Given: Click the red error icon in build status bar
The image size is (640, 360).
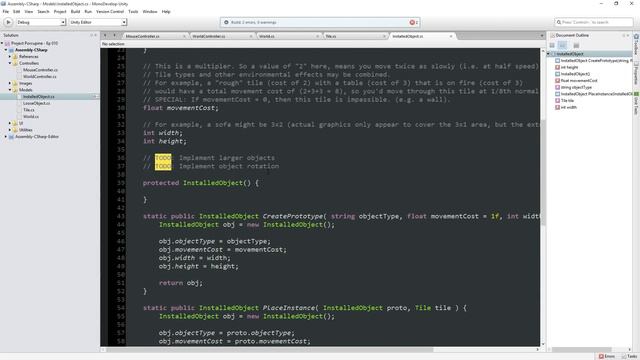Looking at the screenshot, I should click(412, 22).
